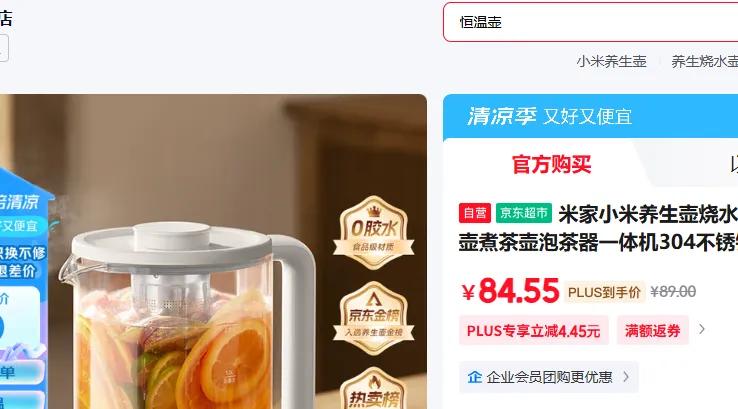Click the red 自营 badge
738x409 pixels.
(x=475, y=213)
